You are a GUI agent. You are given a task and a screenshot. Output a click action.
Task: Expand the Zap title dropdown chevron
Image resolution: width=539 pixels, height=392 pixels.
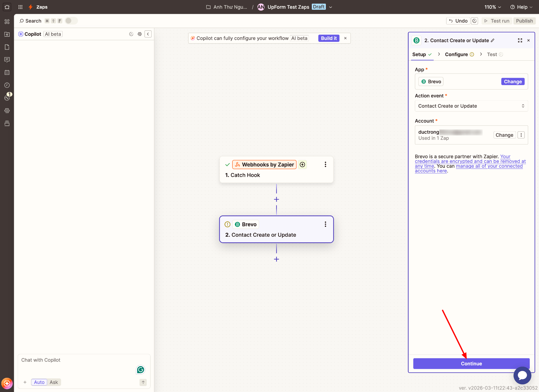pos(331,7)
